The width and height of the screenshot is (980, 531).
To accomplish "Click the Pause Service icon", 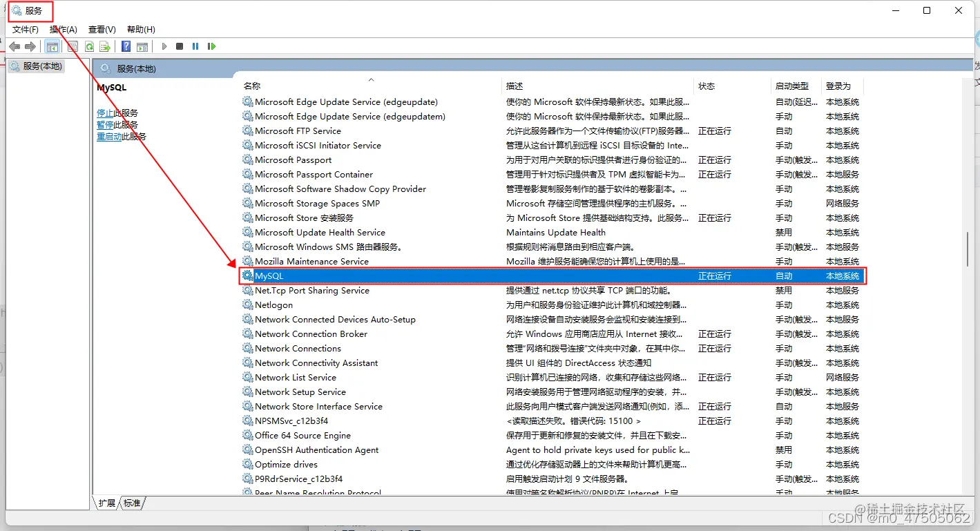I will click(x=195, y=46).
